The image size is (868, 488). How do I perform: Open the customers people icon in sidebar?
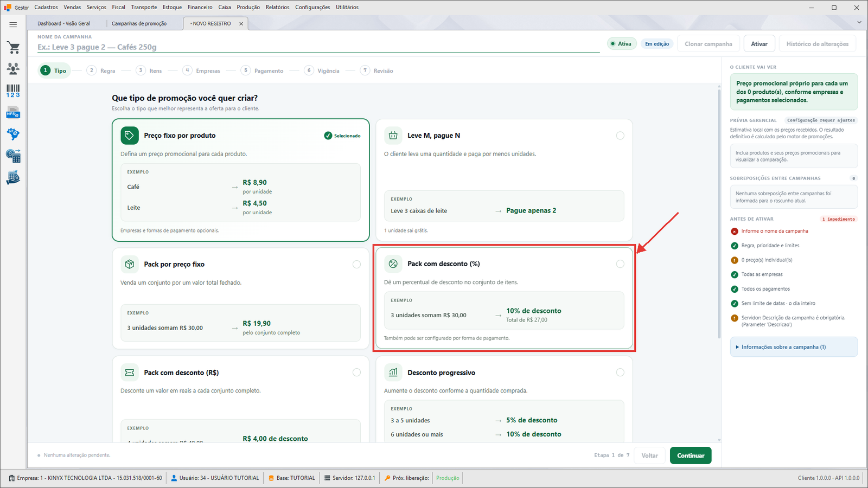(13, 68)
